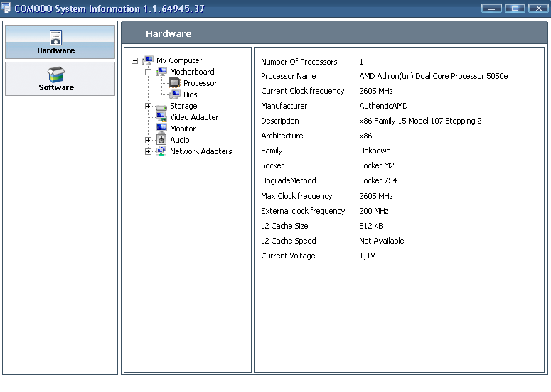Select Motherboard in the tree

(x=192, y=72)
